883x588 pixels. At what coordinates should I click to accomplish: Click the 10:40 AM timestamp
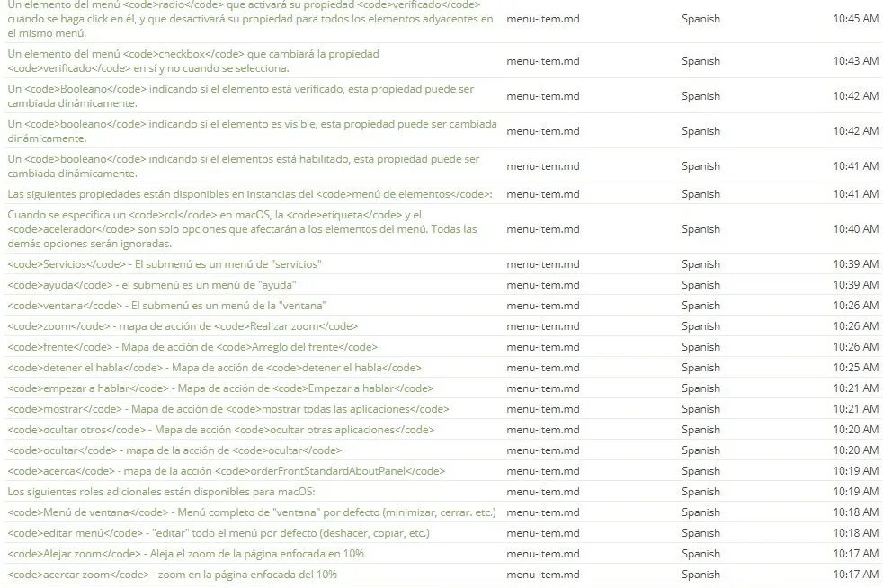coord(855,228)
